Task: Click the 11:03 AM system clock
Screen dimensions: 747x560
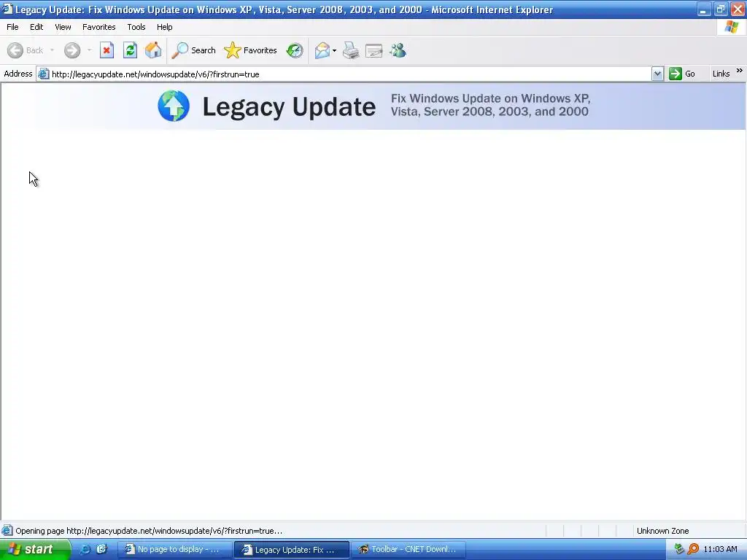Action: pyautogui.click(x=720, y=550)
